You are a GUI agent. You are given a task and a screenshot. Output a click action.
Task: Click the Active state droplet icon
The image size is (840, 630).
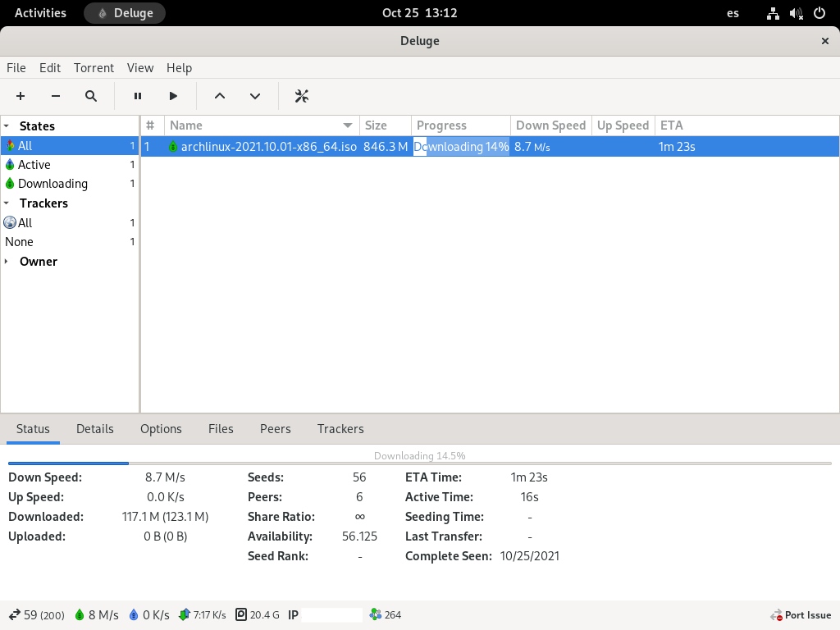click(10, 164)
